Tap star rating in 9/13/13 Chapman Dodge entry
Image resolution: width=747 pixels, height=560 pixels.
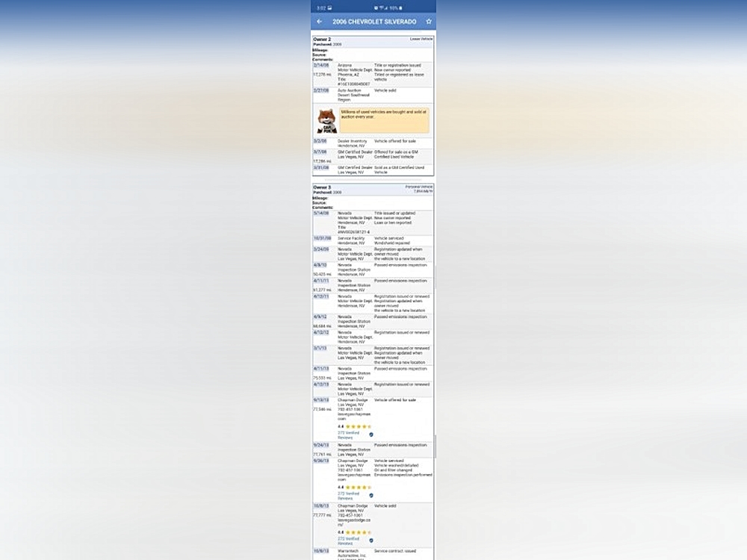click(x=358, y=427)
